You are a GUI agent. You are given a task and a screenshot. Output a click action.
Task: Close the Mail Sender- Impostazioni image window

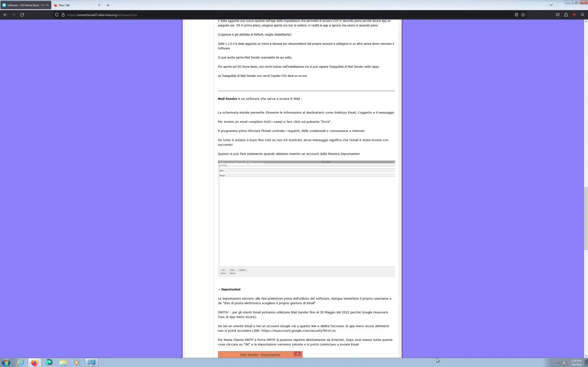297,354
